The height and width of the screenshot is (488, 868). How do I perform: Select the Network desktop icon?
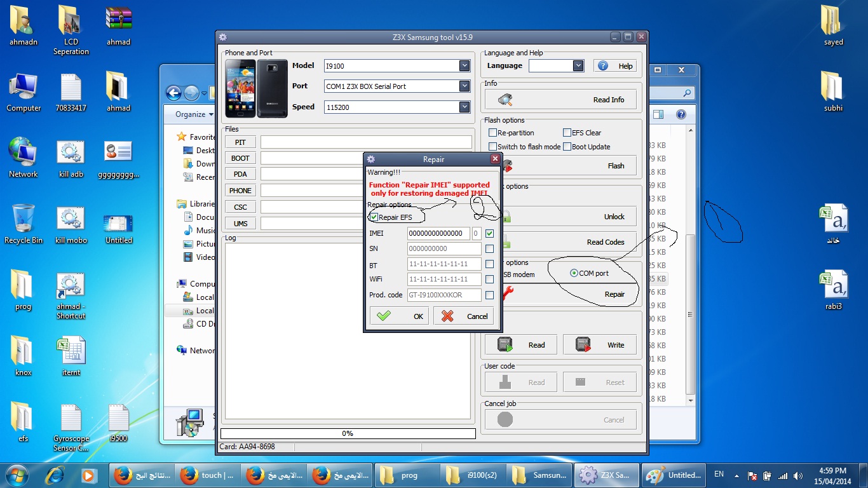click(24, 158)
